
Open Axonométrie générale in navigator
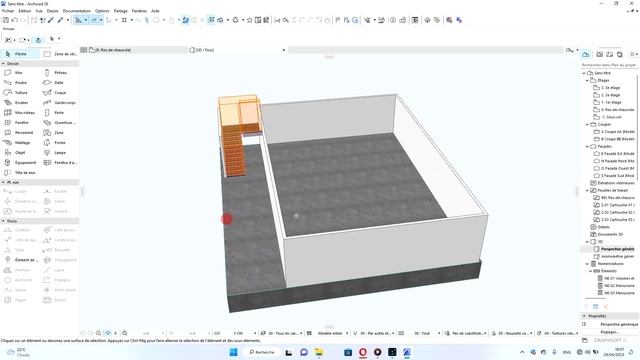[x=617, y=256]
